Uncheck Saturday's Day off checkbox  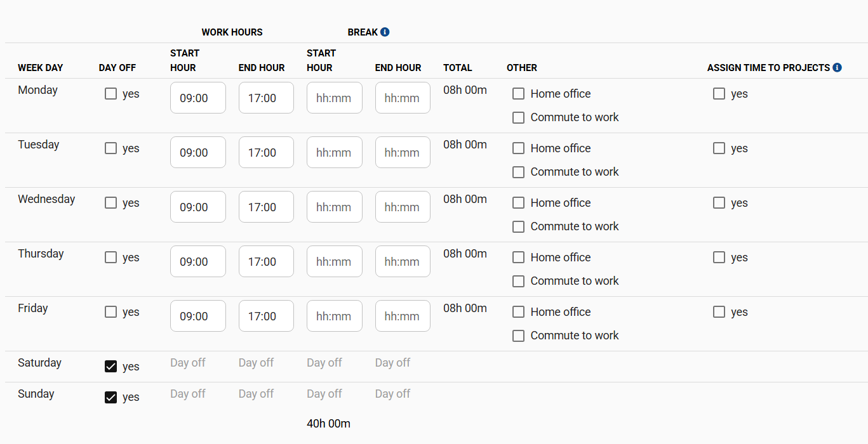(x=111, y=367)
